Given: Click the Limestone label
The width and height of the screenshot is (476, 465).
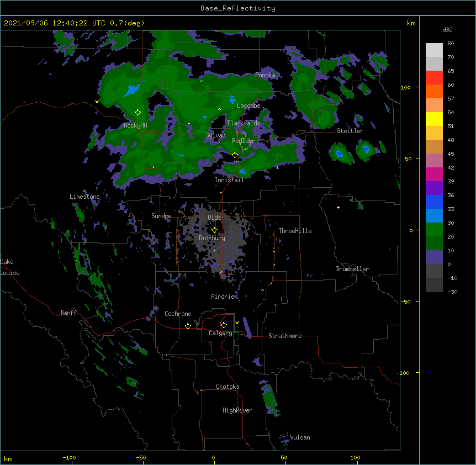Looking at the screenshot, I should [84, 197].
